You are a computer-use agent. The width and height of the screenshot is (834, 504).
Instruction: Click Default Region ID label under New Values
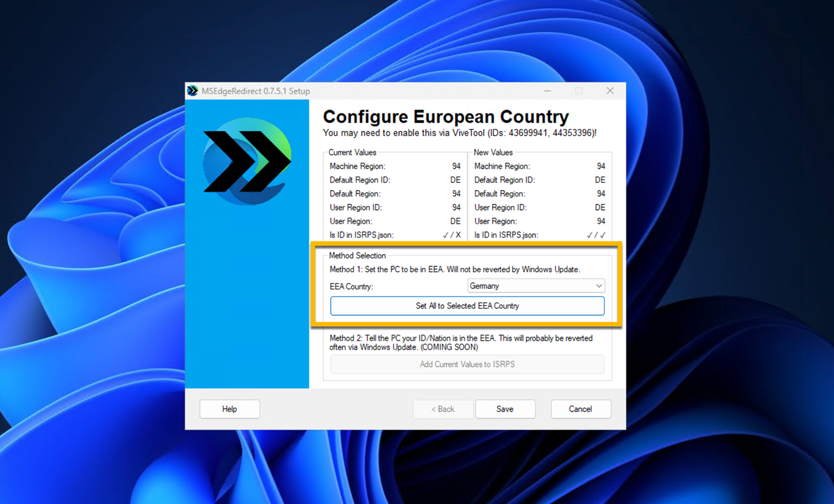pyautogui.click(x=504, y=180)
